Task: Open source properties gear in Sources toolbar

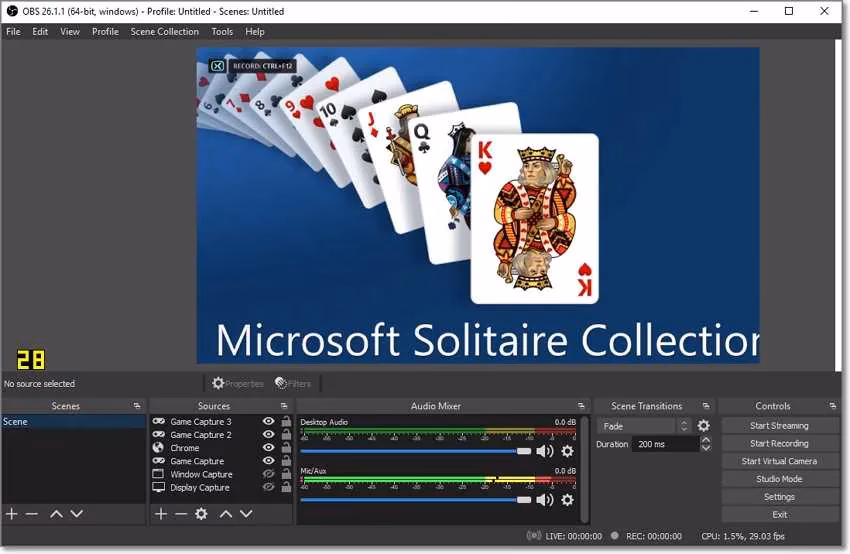Action: pos(201,513)
